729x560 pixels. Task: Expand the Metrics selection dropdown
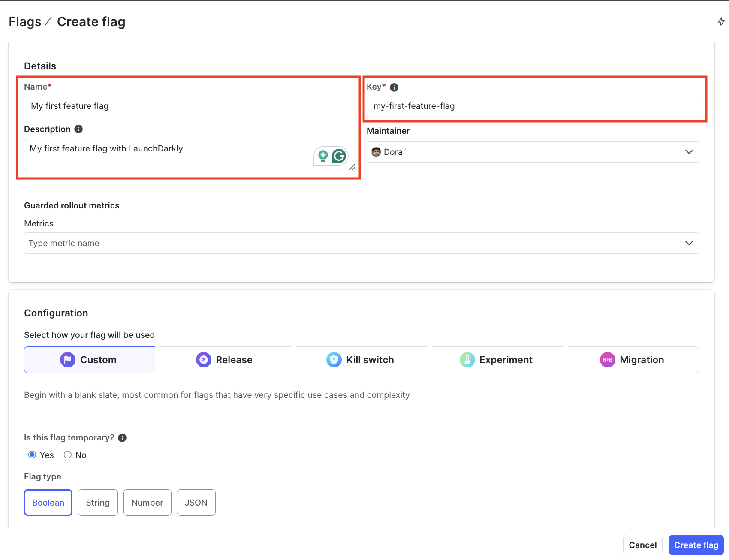(x=689, y=243)
